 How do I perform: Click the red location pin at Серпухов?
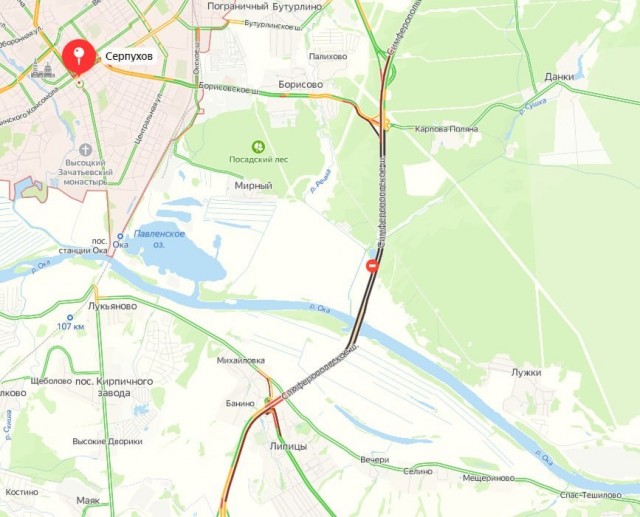click(79, 56)
